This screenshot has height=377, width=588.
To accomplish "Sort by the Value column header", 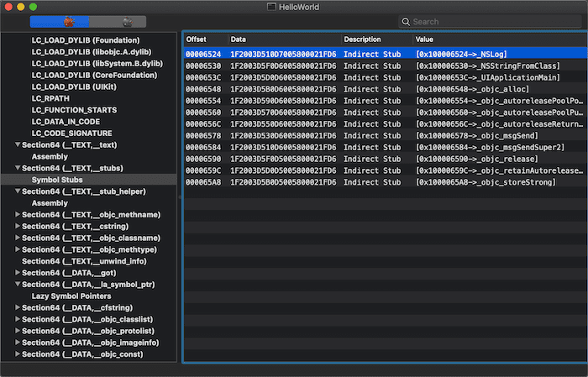I will tap(500, 39).
